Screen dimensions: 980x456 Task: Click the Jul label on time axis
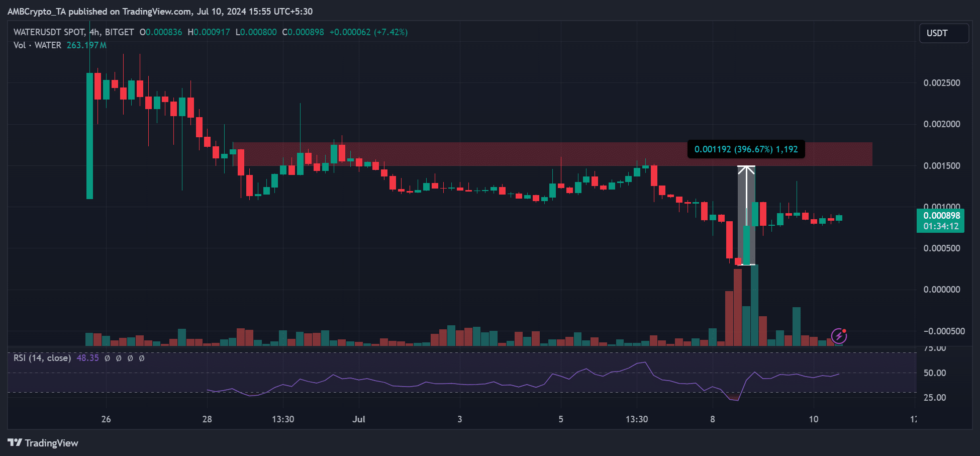359,419
